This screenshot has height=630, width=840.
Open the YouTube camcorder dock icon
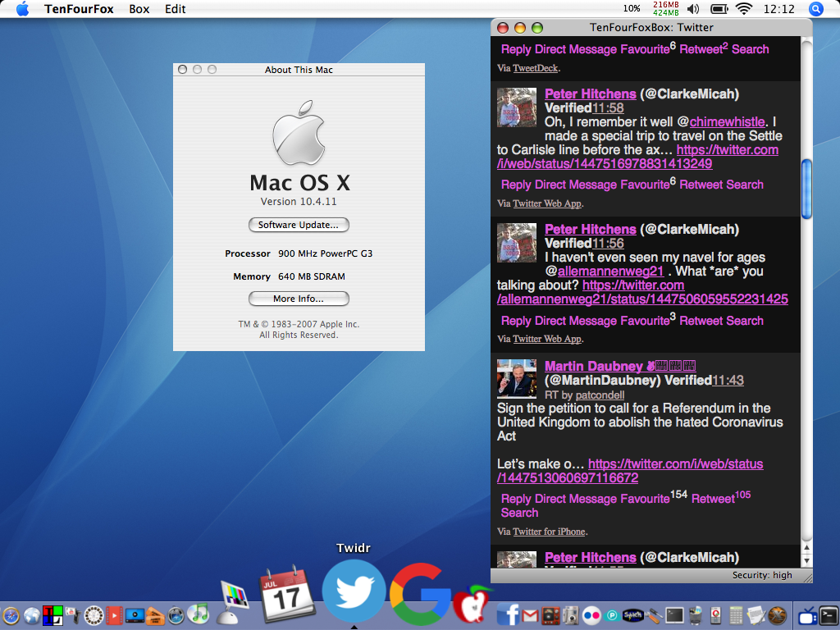pos(73,615)
